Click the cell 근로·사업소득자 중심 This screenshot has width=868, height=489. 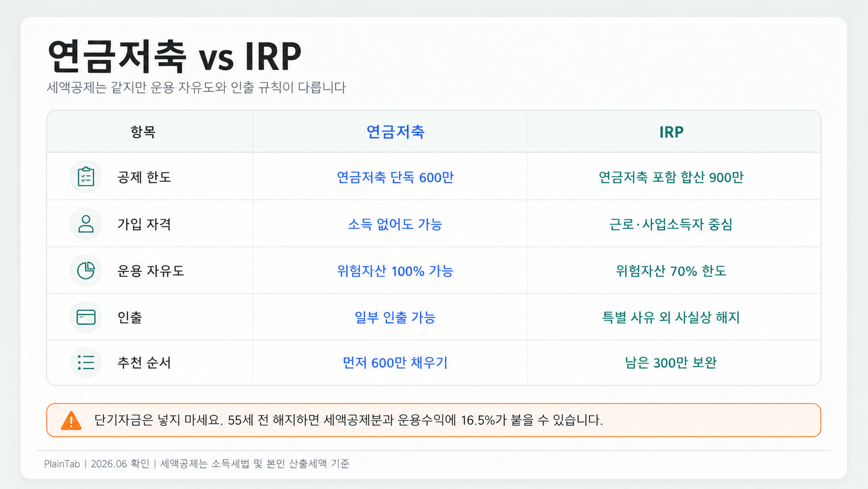671,224
